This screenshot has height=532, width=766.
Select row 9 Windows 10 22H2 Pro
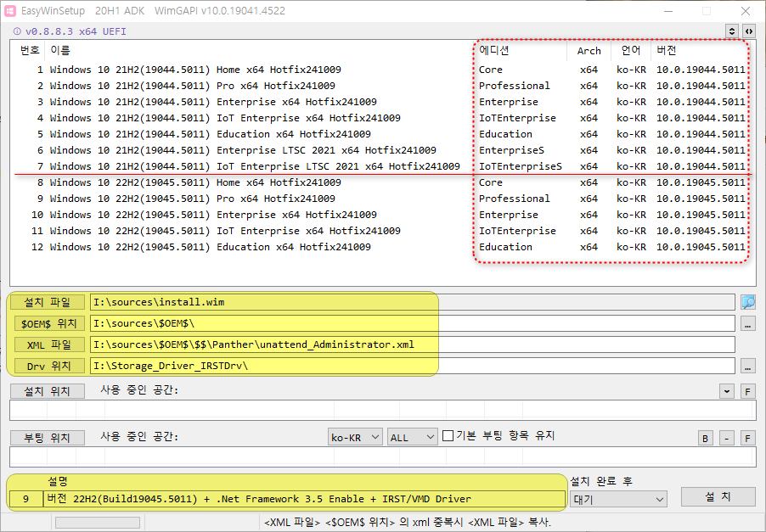[x=381, y=199]
